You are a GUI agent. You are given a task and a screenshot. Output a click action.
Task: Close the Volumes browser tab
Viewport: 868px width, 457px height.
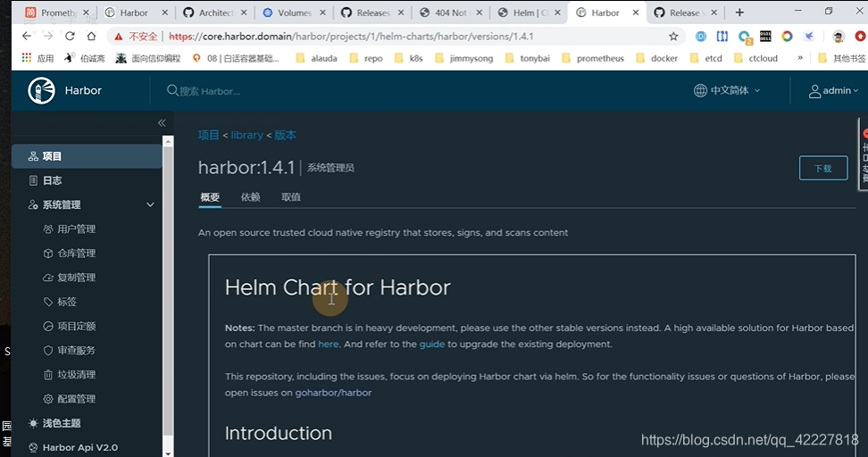[x=322, y=12]
